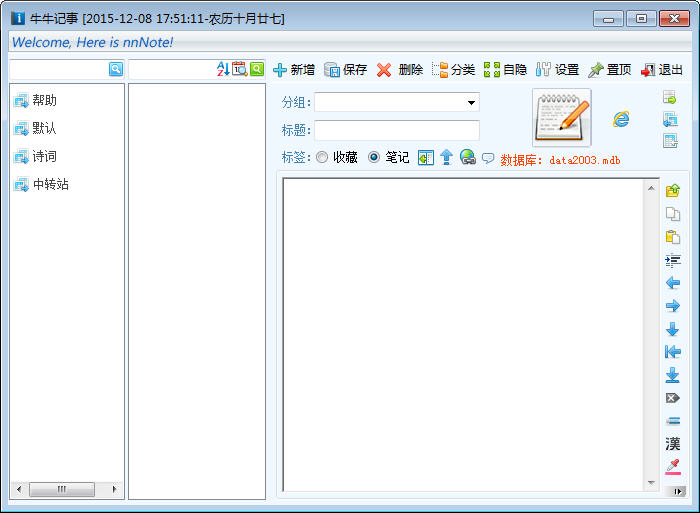Pin window with 置顶 pushpin
The image size is (700, 513).
pos(609,70)
